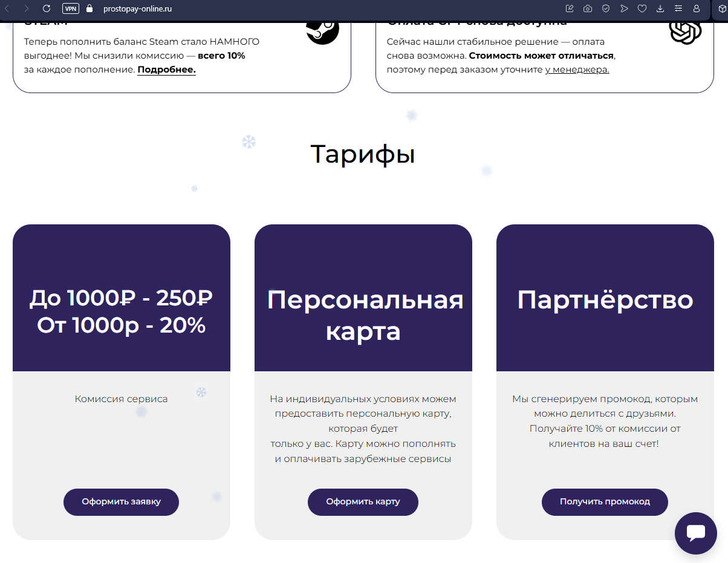Open the browser profile icon
This screenshot has height=563, width=728.
[697, 8]
